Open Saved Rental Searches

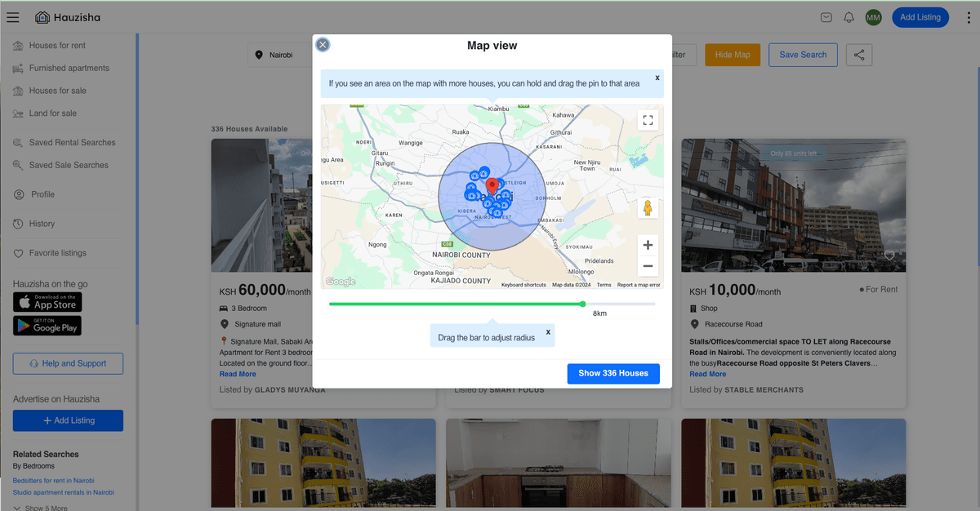click(72, 143)
